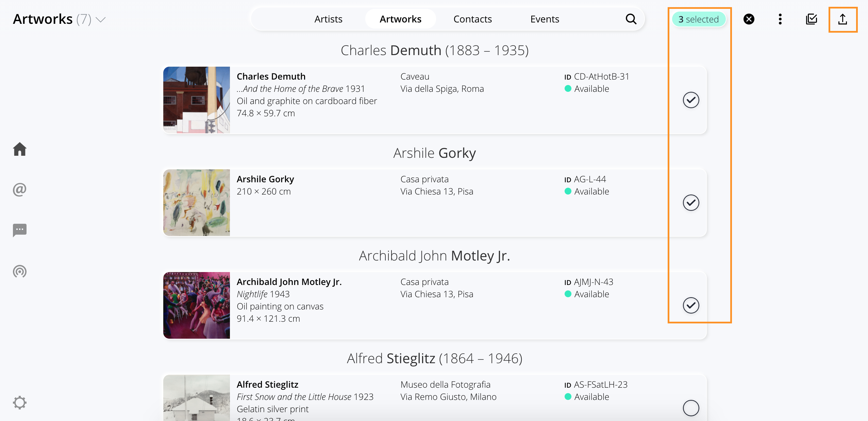Switch to the Events tab
Screen dimensions: 868x421
coord(545,19)
